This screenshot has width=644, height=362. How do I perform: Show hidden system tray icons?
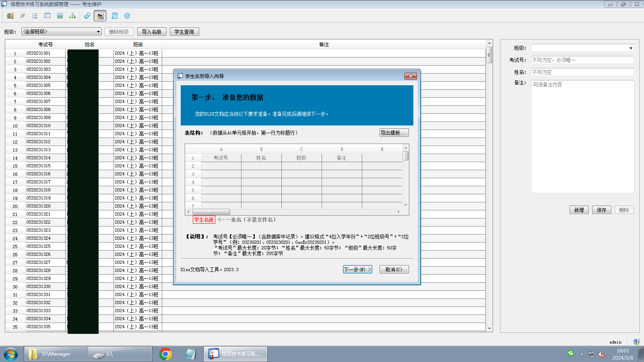point(582,354)
